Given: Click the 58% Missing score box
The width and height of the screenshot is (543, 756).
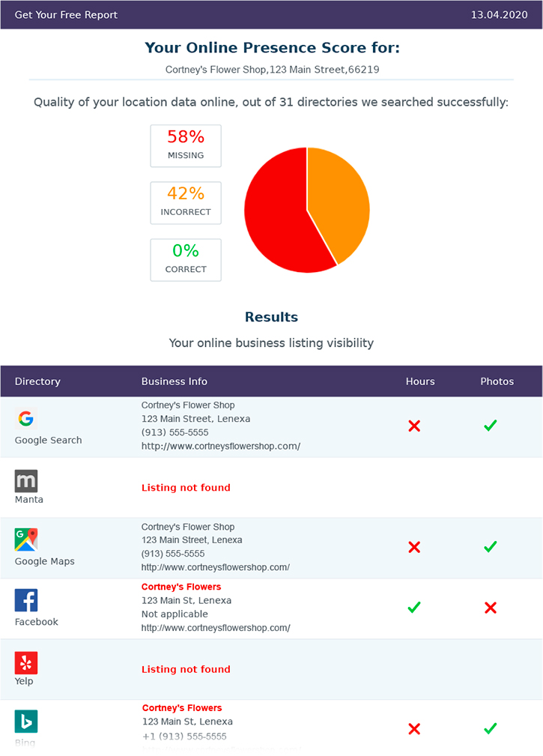Looking at the screenshot, I should (186, 145).
